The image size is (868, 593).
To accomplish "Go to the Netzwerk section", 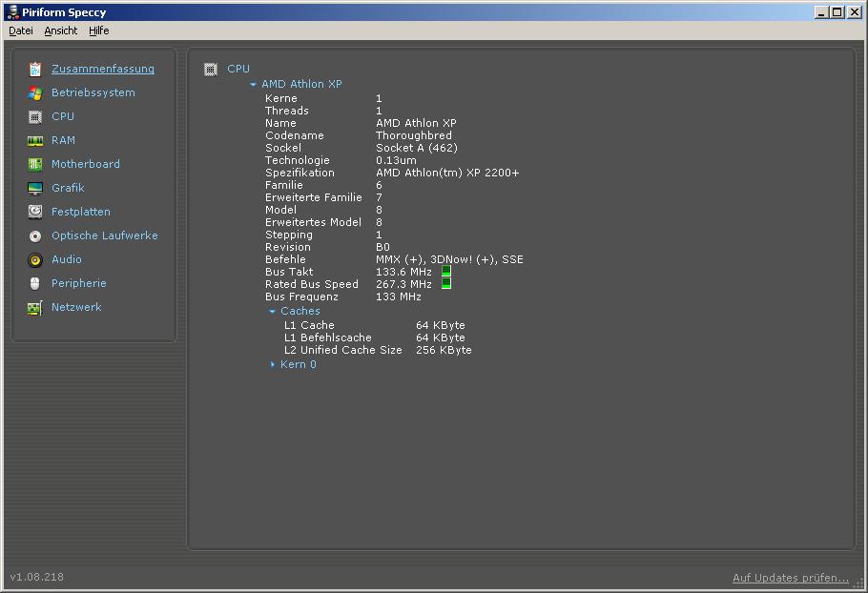I will tap(76, 306).
